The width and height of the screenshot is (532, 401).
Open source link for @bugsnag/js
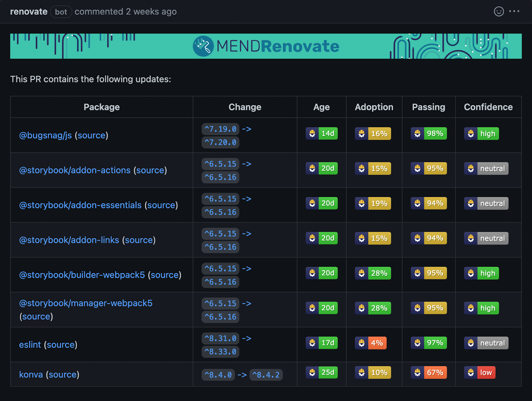[91, 135]
